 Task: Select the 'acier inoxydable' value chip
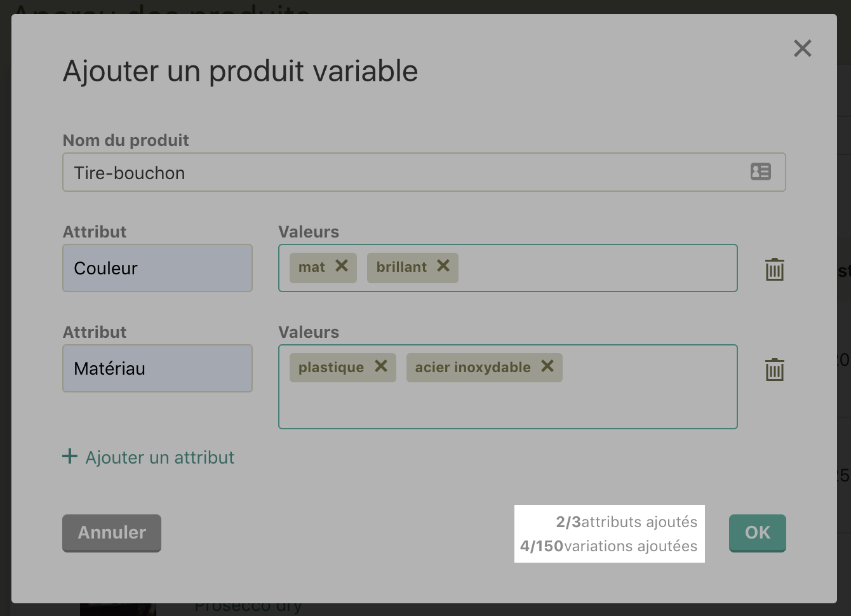[x=473, y=368]
